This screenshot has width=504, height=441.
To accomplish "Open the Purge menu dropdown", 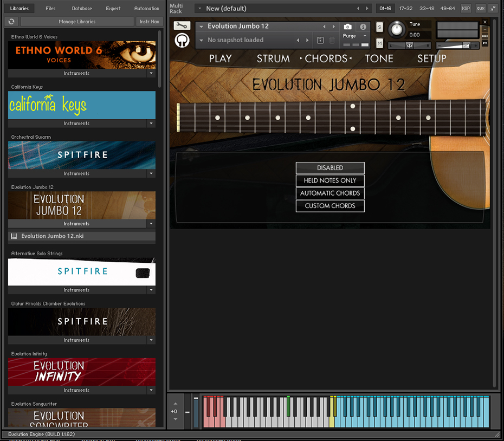I will click(x=365, y=36).
